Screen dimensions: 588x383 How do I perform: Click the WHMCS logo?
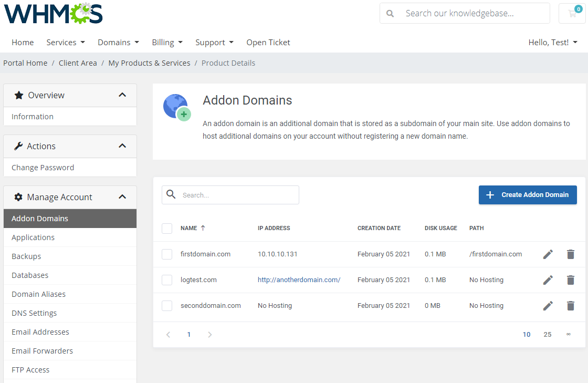pyautogui.click(x=53, y=14)
